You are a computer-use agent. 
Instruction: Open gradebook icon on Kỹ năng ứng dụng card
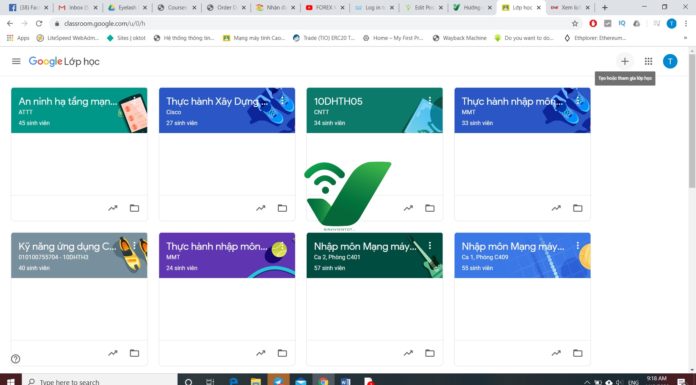(113, 353)
